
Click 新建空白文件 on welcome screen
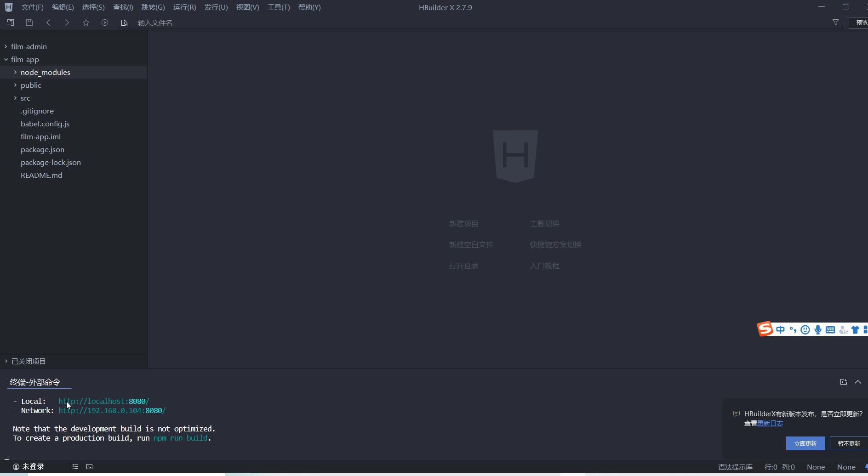click(471, 244)
